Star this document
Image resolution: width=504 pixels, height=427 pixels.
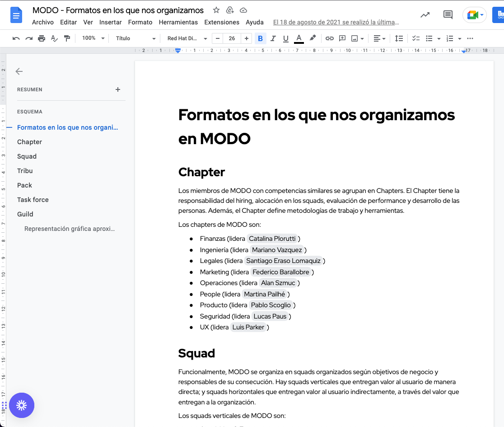(216, 10)
